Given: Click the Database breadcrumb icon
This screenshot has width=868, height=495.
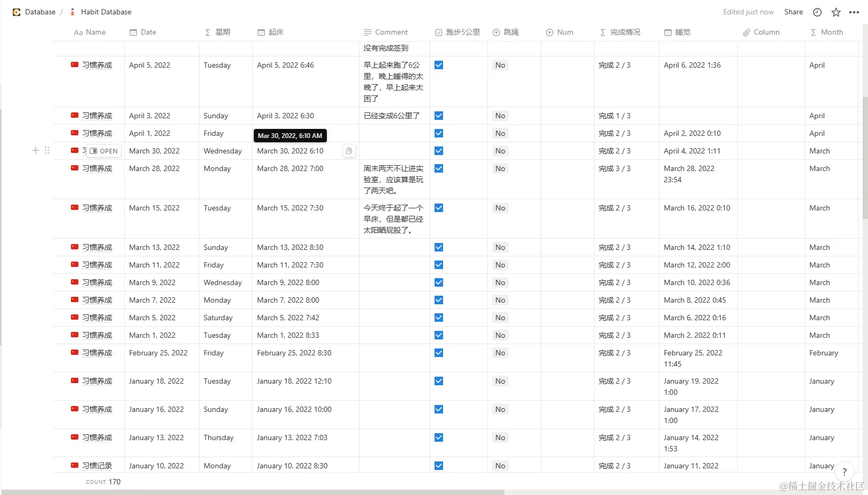Looking at the screenshot, I should coord(17,12).
